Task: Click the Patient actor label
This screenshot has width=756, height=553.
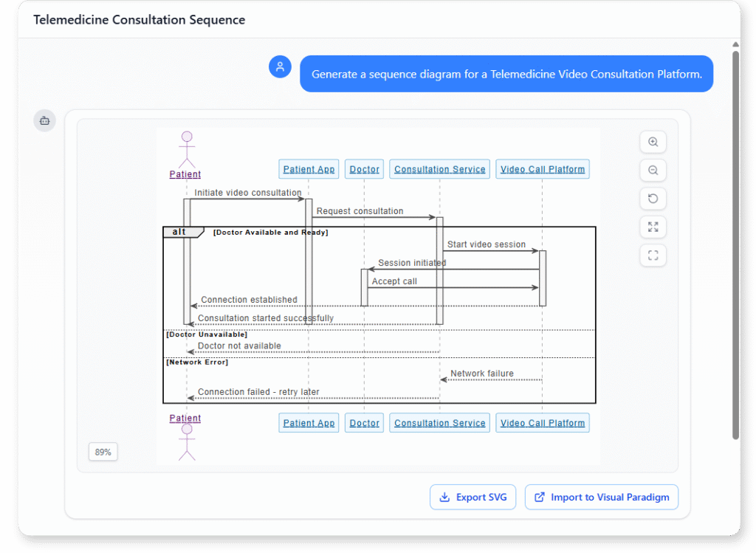Action: point(185,174)
